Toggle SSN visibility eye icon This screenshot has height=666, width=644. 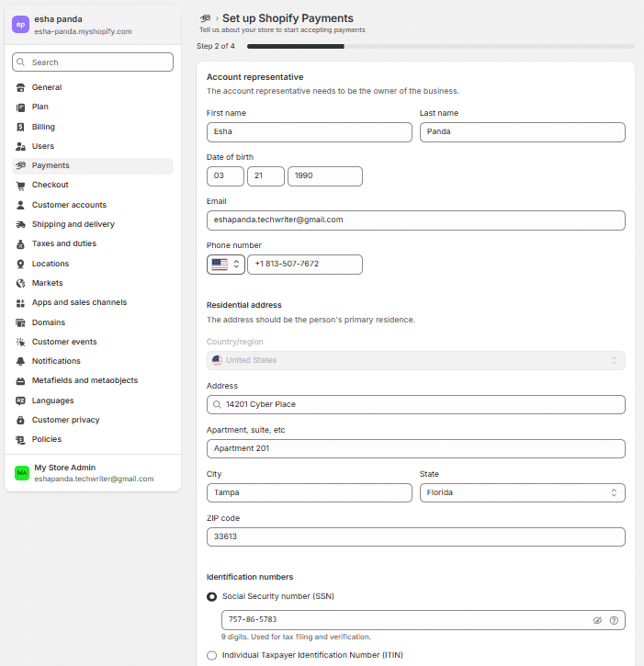pos(597,620)
